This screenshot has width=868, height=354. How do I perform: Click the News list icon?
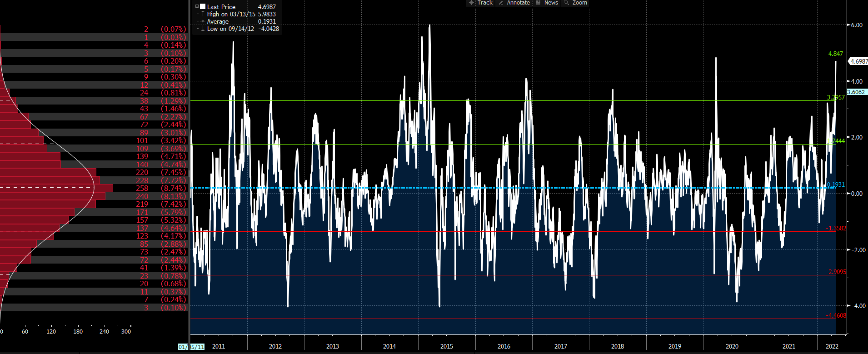tap(539, 3)
